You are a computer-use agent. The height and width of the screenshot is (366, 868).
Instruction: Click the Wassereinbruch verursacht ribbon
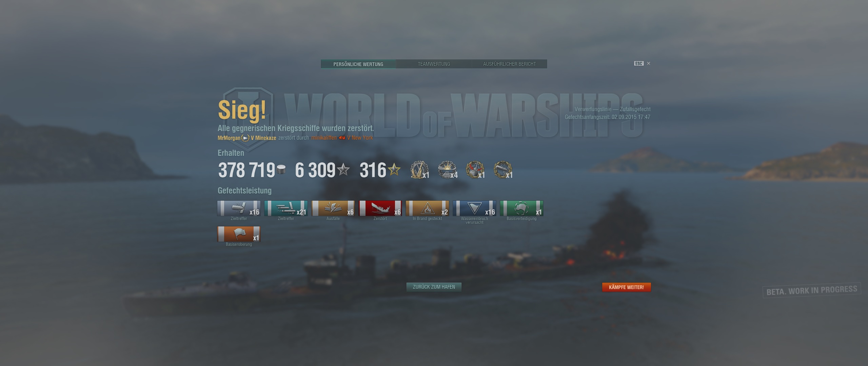[x=474, y=208]
